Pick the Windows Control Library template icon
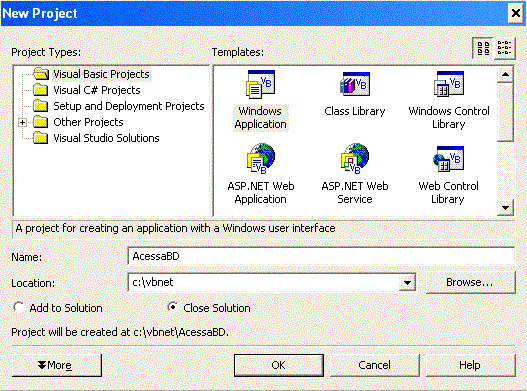 pos(449,84)
